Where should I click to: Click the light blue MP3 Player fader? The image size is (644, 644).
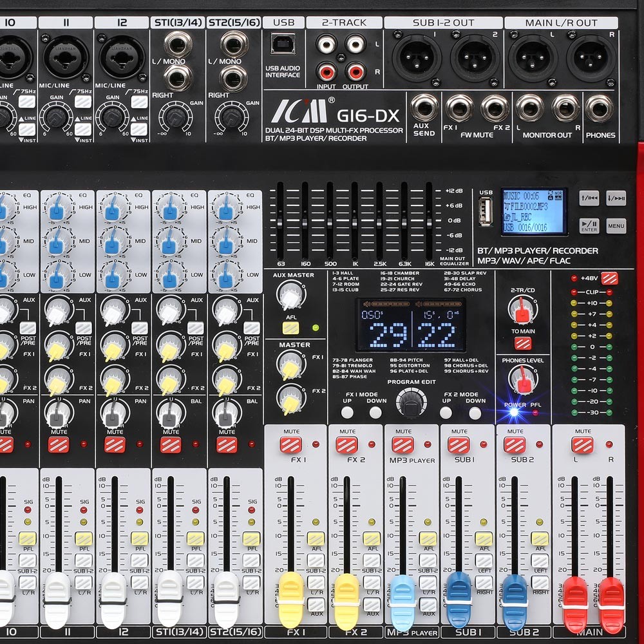(x=403, y=603)
